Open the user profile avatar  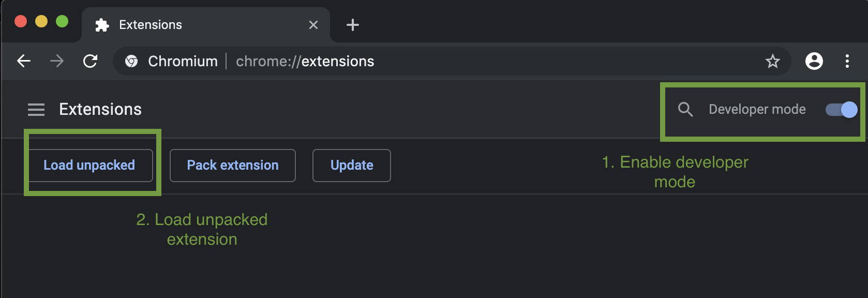point(814,61)
